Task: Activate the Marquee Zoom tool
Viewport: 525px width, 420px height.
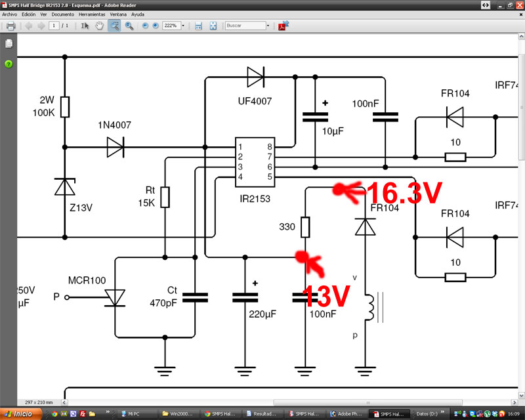Action: point(114,26)
